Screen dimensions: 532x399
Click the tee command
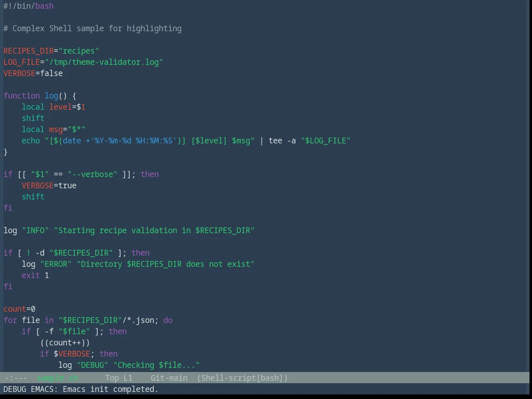276,140
